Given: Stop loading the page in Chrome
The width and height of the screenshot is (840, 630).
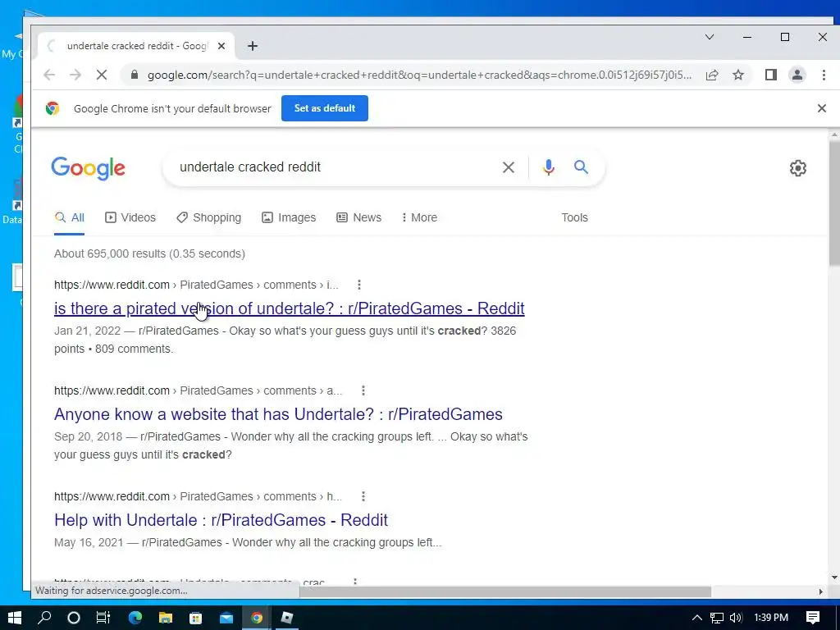Looking at the screenshot, I should tap(101, 75).
